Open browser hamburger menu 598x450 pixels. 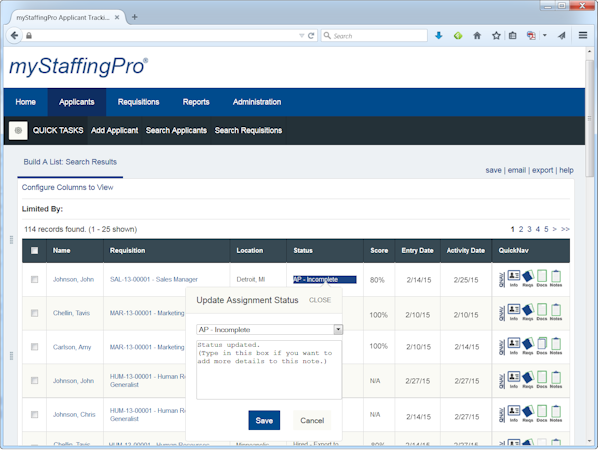[x=583, y=35]
